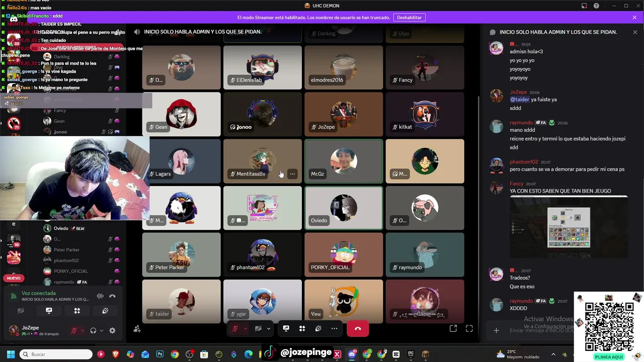This screenshot has height=362, width=644.
Task: Open Fancy's Minecraft image attachment in chat
Action: pos(569,227)
